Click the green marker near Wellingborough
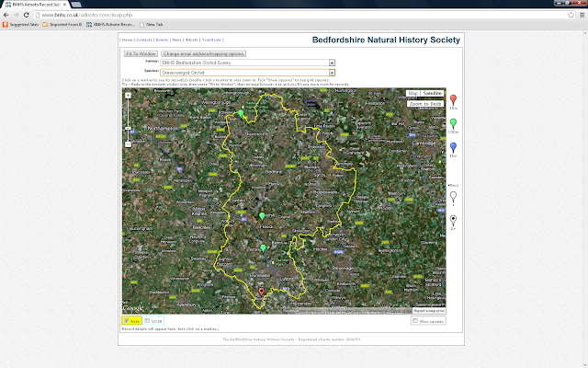Viewport: 588px width, 368px height. coord(241,113)
